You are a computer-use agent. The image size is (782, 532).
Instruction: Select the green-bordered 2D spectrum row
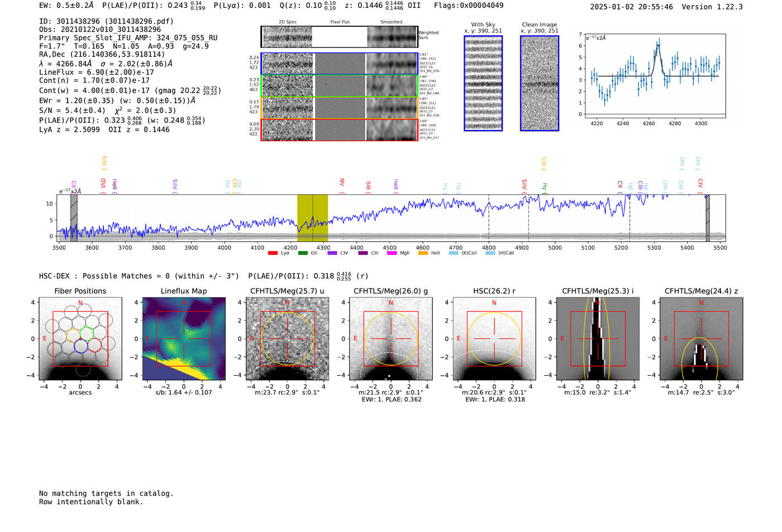(x=340, y=85)
